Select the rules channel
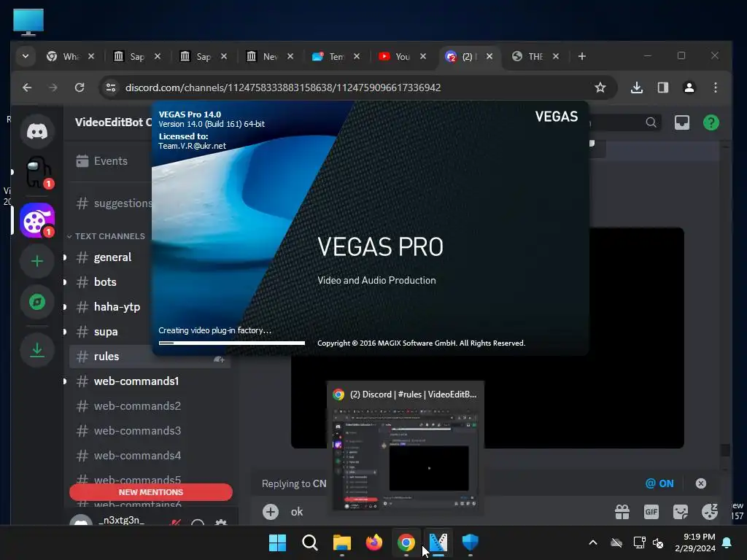 150,356
